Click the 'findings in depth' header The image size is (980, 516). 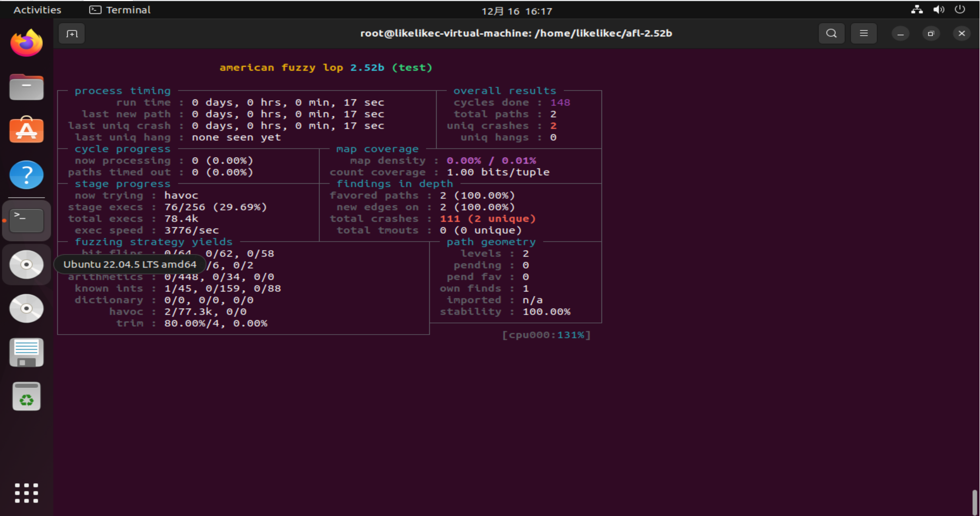point(395,184)
